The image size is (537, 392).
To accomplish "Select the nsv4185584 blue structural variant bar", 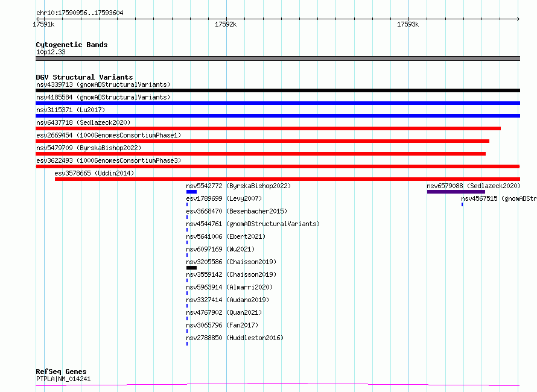I will click(278, 103).
